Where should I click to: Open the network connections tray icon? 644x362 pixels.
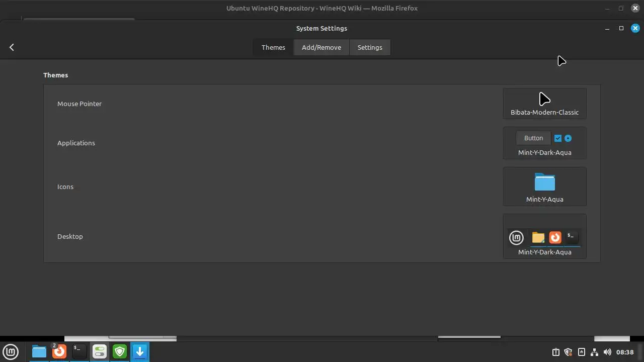click(594, 352)
